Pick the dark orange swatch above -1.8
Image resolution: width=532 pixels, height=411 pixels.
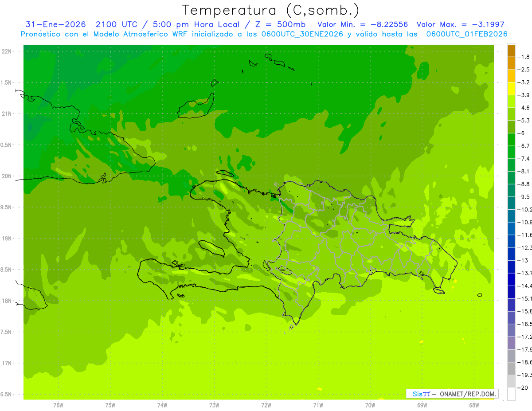[511, 51]
